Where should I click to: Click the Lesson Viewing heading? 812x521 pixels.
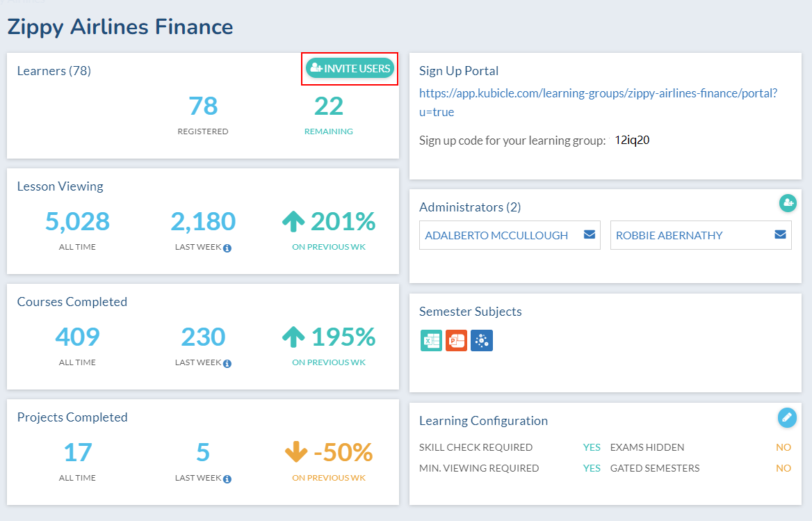pyautogui.click(x=60, y=186)
